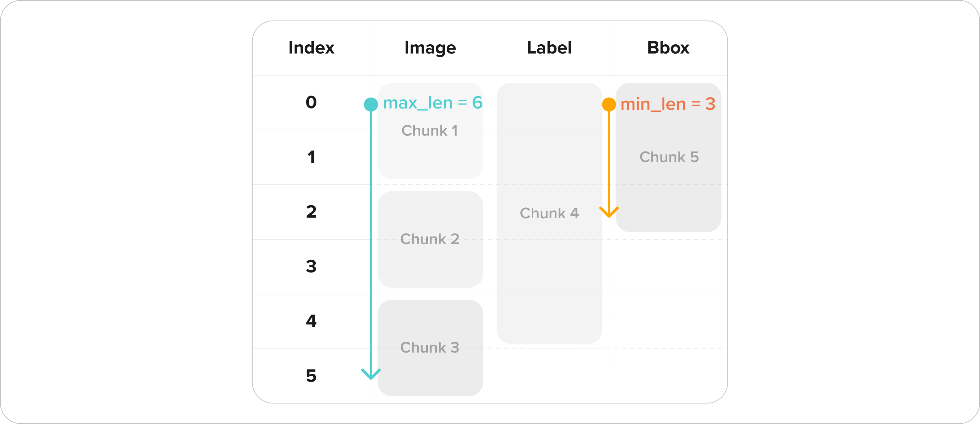Screen dimensions: 980x424
Task: Select the Chunk 4 block
Action: tap(549, 213)
